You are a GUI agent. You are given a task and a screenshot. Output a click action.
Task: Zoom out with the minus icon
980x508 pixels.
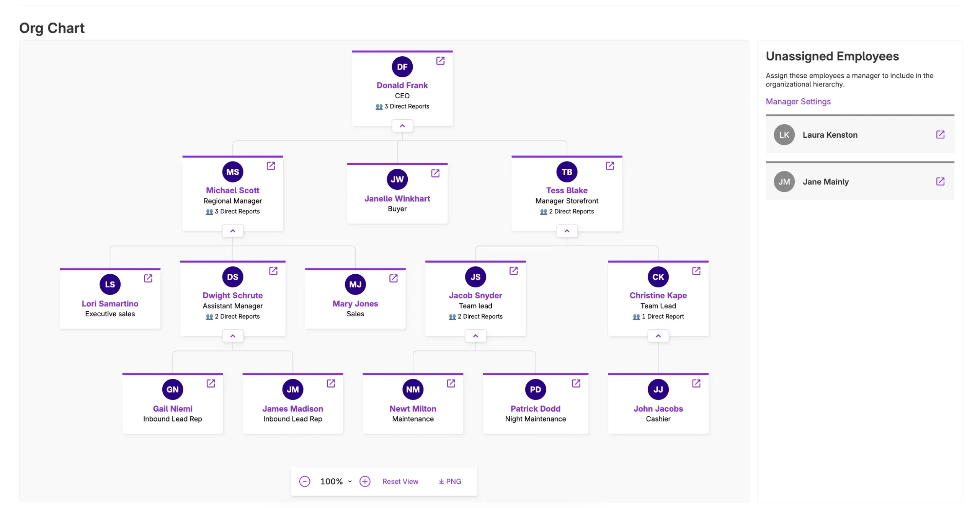(x=305, y=481)
